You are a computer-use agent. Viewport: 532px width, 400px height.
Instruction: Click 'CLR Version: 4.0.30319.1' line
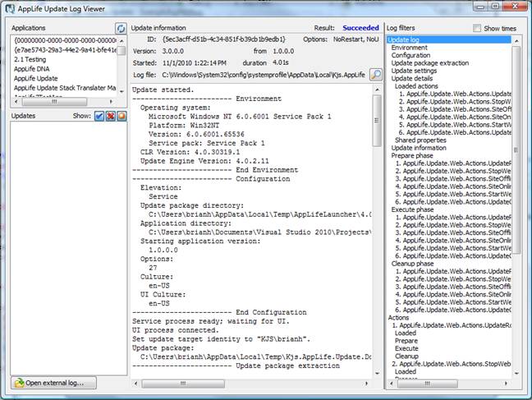click(x=190, y=152)
